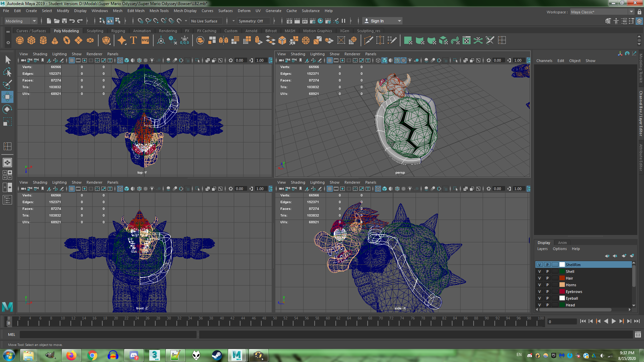Open the shelf options gear menu
The height and width of the screenshot is (362, 644).
[x=8, y=43]
